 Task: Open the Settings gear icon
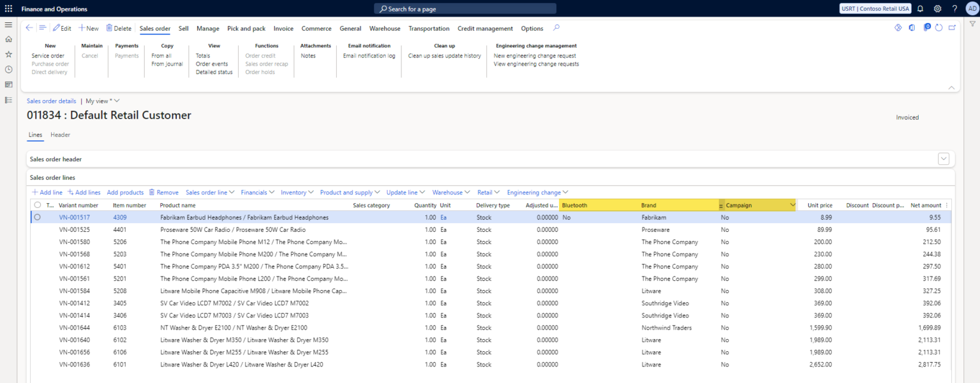[x=937, y=8]
